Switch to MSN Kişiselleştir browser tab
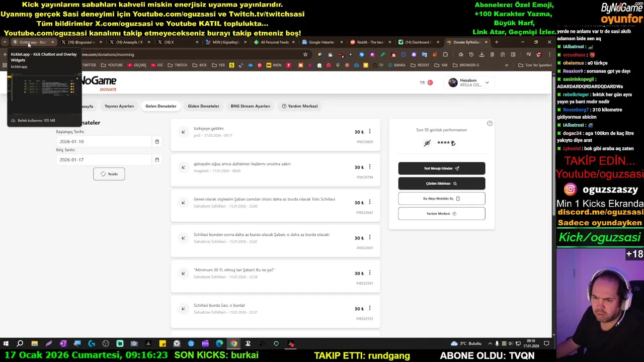 click(x=225, y=42)
